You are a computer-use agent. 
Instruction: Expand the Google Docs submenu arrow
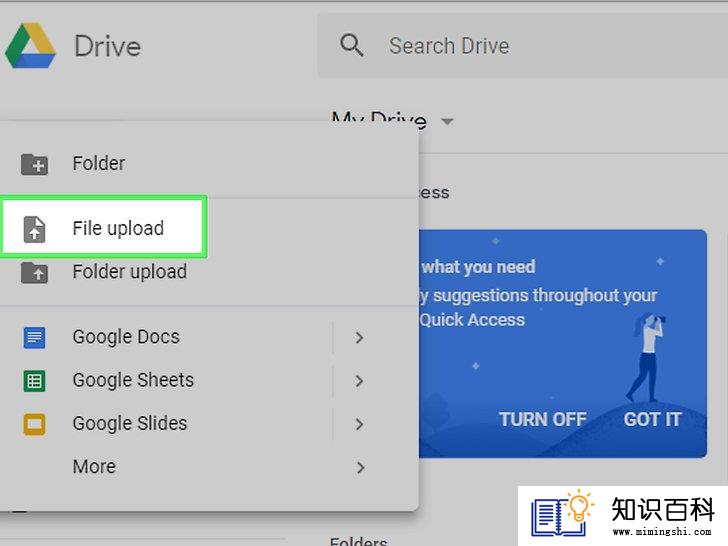pyautogui.click(x=359, y=338)
